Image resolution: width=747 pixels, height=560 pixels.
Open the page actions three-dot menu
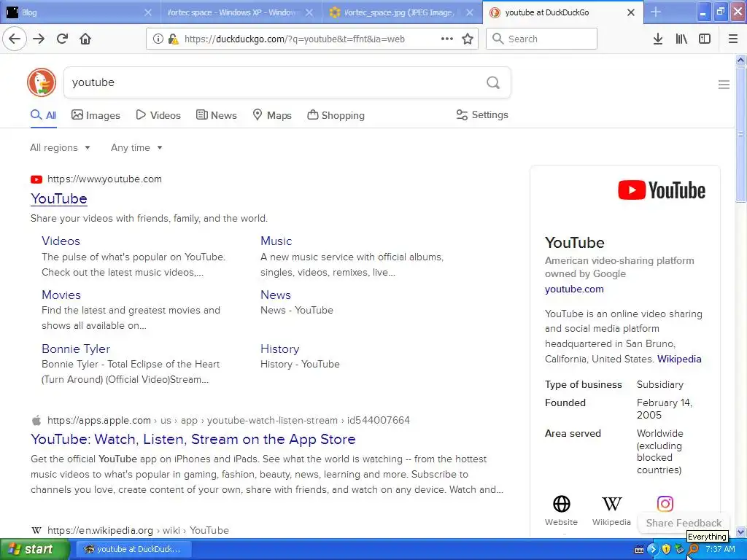pos(446,39)
